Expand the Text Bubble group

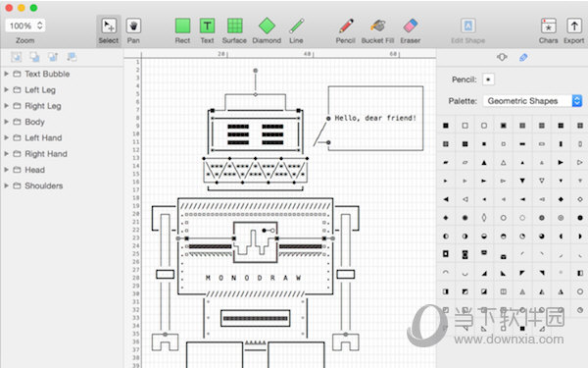[x=6, y=74]
